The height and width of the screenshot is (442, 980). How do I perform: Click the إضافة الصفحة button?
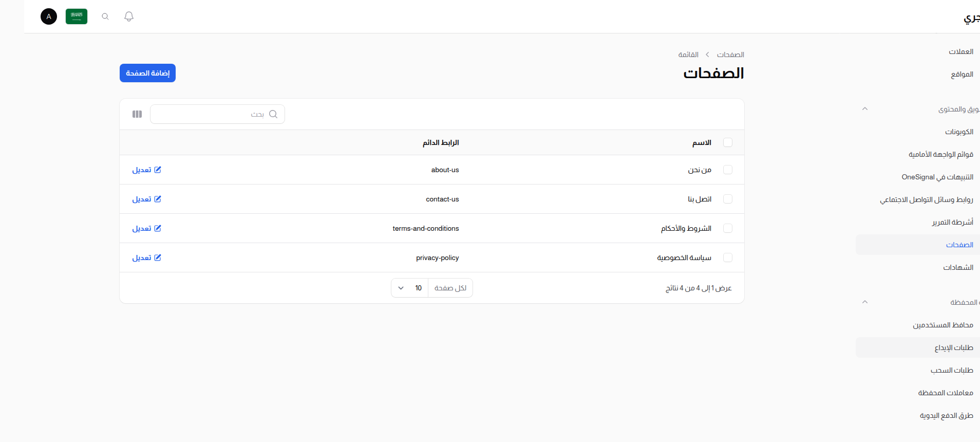point(147,73)
